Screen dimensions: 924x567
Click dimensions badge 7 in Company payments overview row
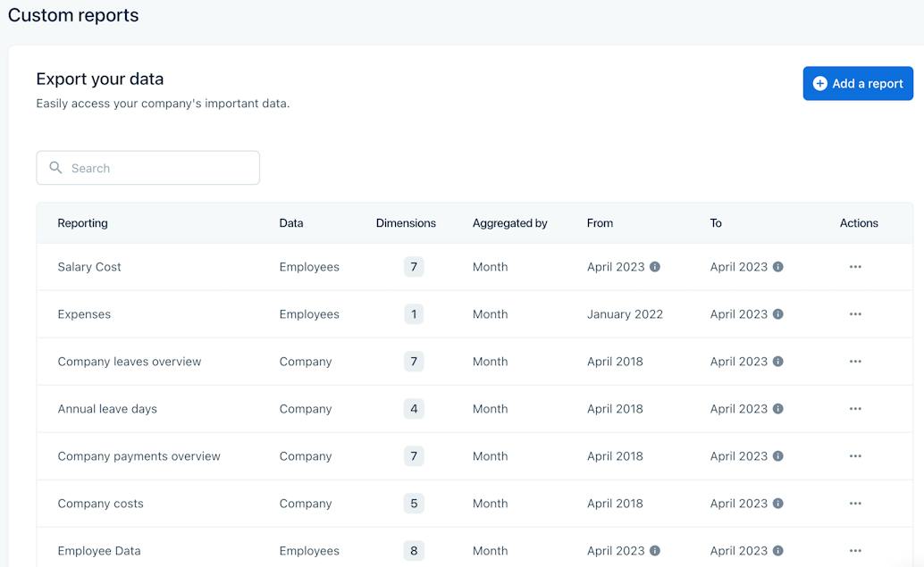[414, 455]
